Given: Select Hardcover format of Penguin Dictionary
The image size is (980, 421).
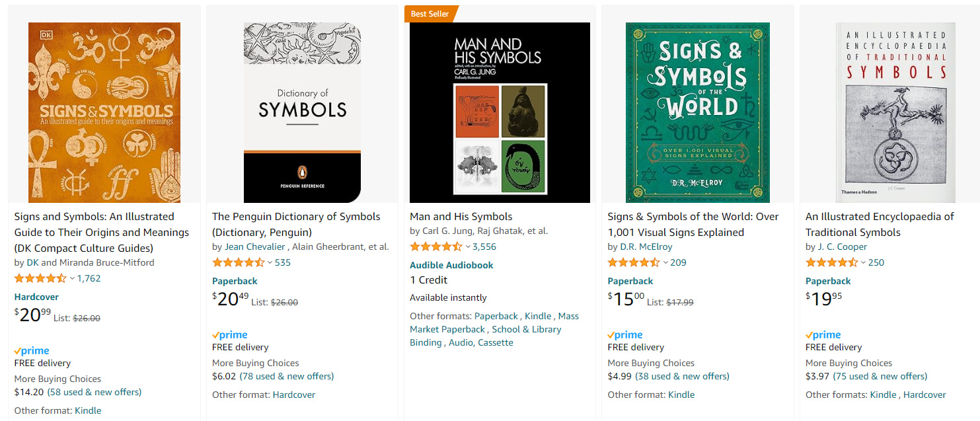Looking at the screenshot, I should (294, 395).
